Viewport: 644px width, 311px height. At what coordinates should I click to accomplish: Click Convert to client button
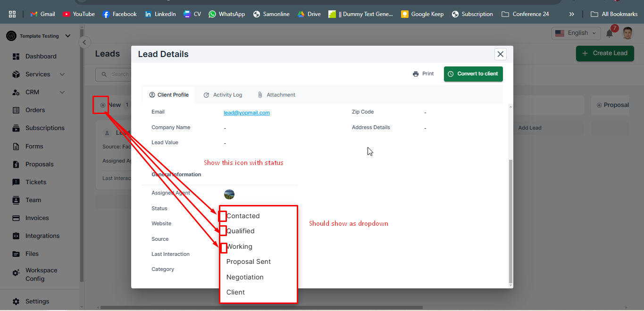click(473, 74)
